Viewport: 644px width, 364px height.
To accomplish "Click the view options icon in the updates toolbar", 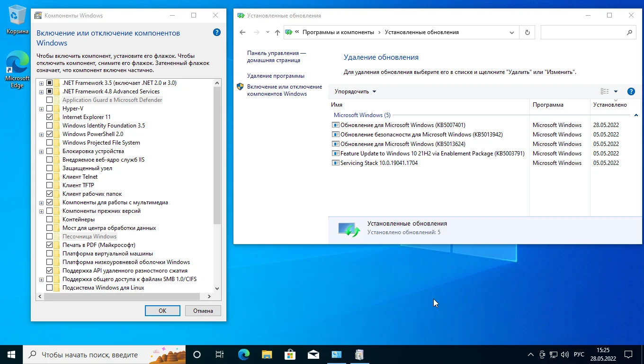I will [605, 91].
